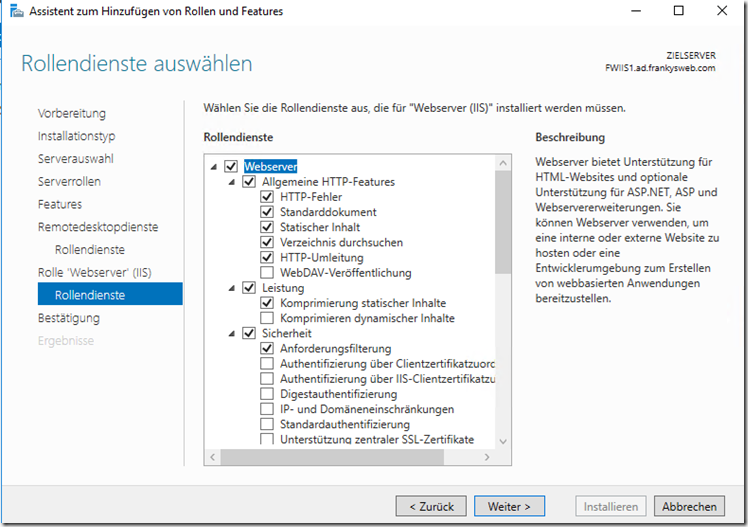Uncheck the HTTP-Fehler checkbox
748x527 pixels.
pos(267,197)
